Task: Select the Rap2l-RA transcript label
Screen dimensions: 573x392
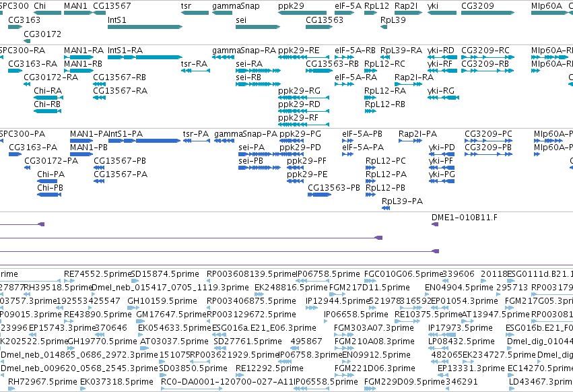Action: (x=414, y=77)
